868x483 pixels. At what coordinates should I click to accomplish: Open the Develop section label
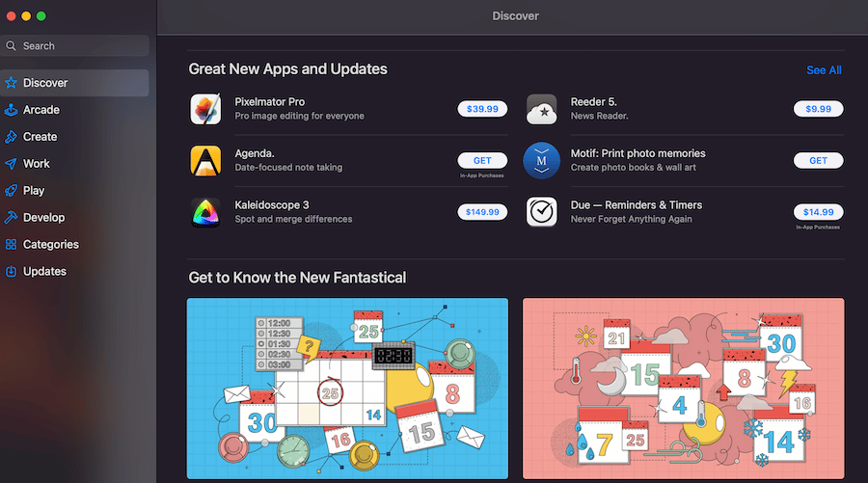click(x=43, y=218)
